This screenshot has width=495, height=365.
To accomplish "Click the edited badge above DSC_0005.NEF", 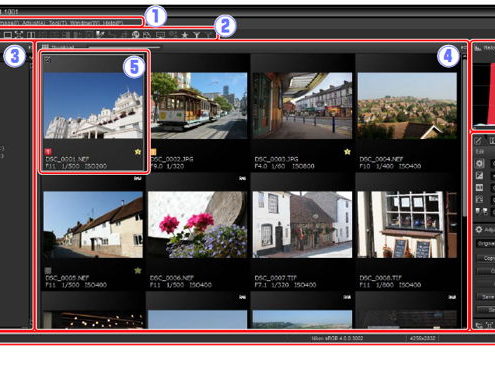I will point(138,178).
